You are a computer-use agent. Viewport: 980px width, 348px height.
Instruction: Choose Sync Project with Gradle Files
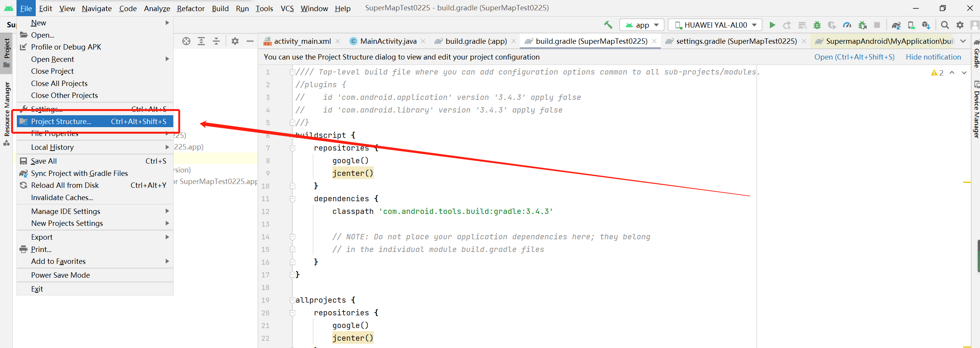point(95,173)
